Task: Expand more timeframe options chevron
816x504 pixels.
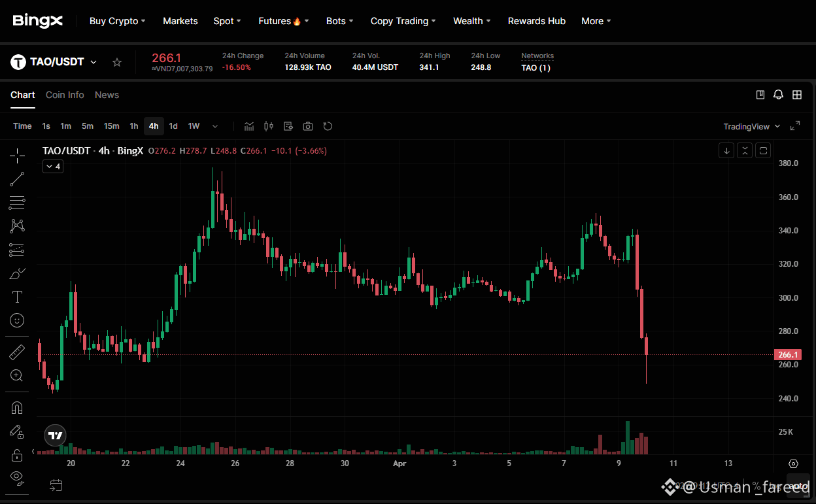Action: (x=214, y=126)
